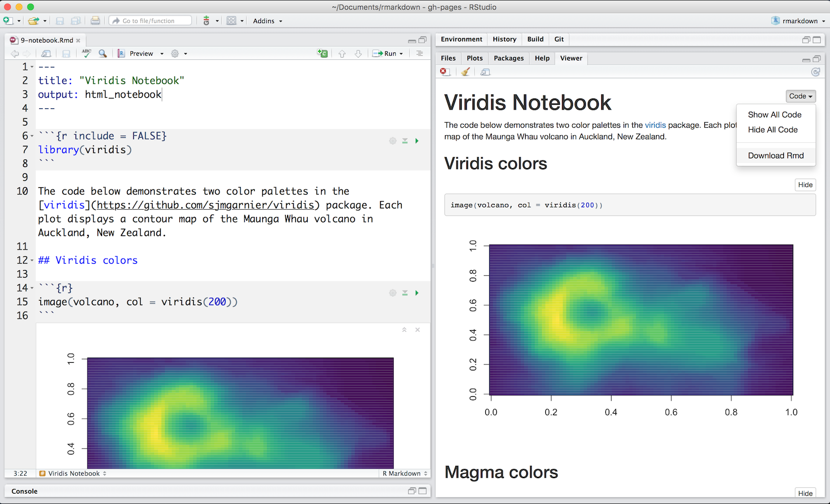Collapse the inline chunk output
The width and height of the screenshot is (830, 504).
click(405, 330)
